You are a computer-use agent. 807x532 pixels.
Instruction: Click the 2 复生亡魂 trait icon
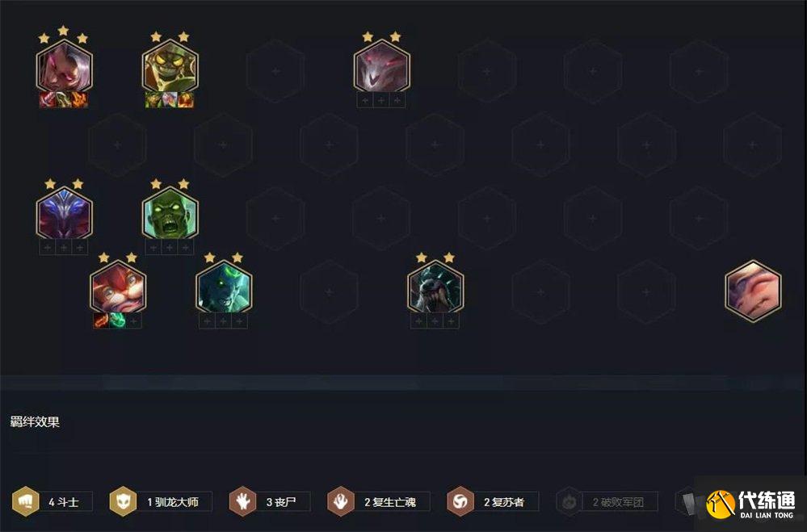click(x=341, y=501)
